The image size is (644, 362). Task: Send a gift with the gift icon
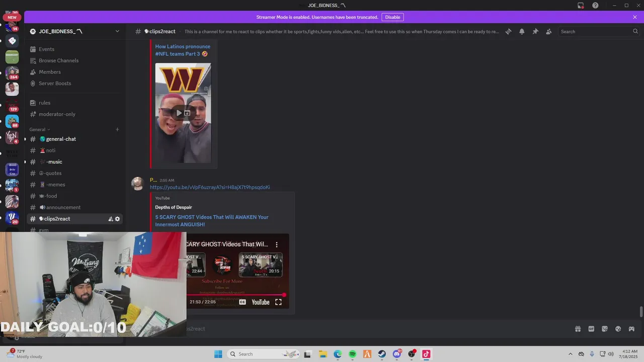tap(578, 329)
